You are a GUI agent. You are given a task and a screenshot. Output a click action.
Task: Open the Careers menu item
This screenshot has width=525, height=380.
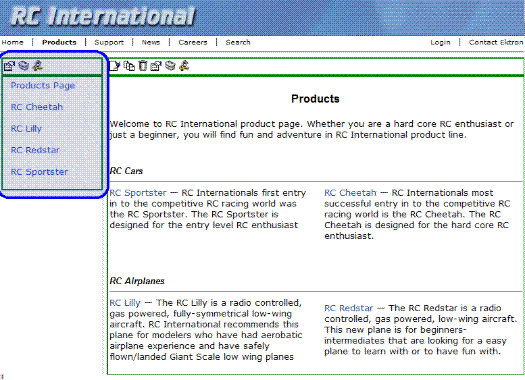click(x=193, y=43)
